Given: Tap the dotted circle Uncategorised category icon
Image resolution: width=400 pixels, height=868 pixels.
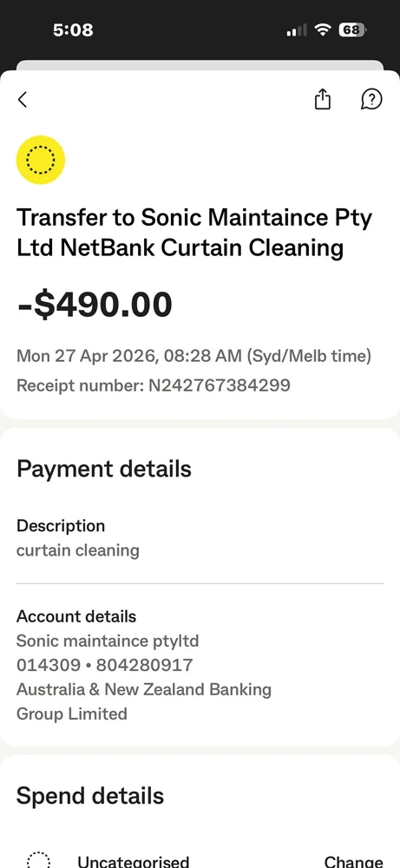Looking at the screenshot, I should click(x=39, y=859).
